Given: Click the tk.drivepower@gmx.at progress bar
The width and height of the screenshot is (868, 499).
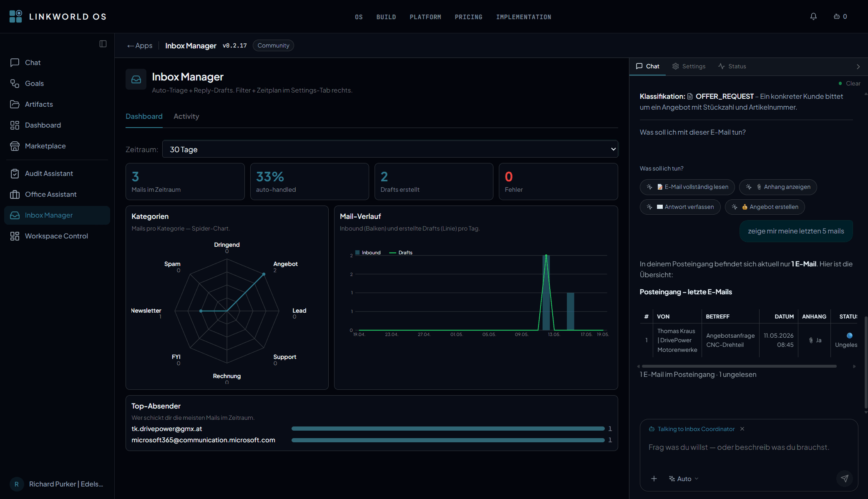Looking at the screenshot, I should pyautogui.click(x=448, y=429).
